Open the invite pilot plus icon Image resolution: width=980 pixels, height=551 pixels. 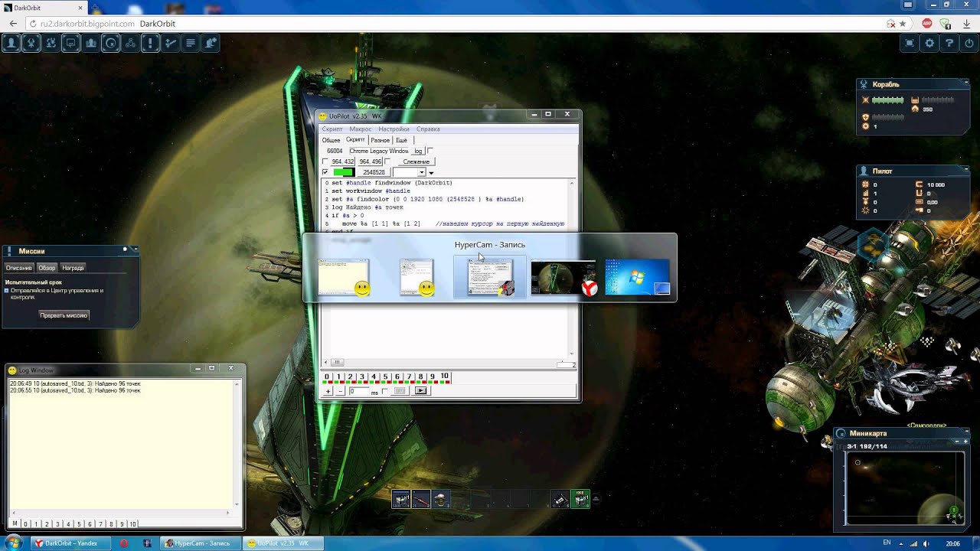pos(211,44)
